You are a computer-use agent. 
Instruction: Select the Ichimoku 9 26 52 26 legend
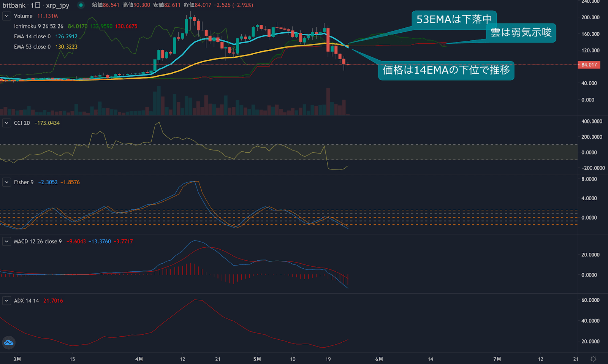[38, 26]
